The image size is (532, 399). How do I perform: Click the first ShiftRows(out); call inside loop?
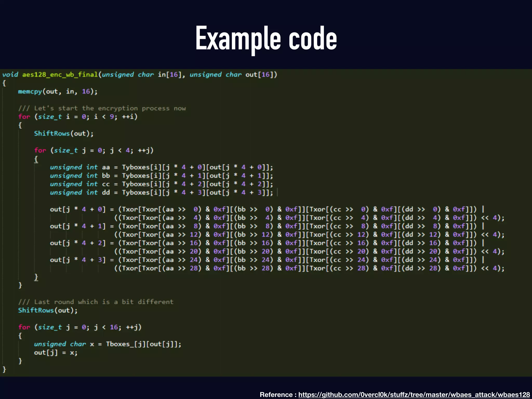64,134
